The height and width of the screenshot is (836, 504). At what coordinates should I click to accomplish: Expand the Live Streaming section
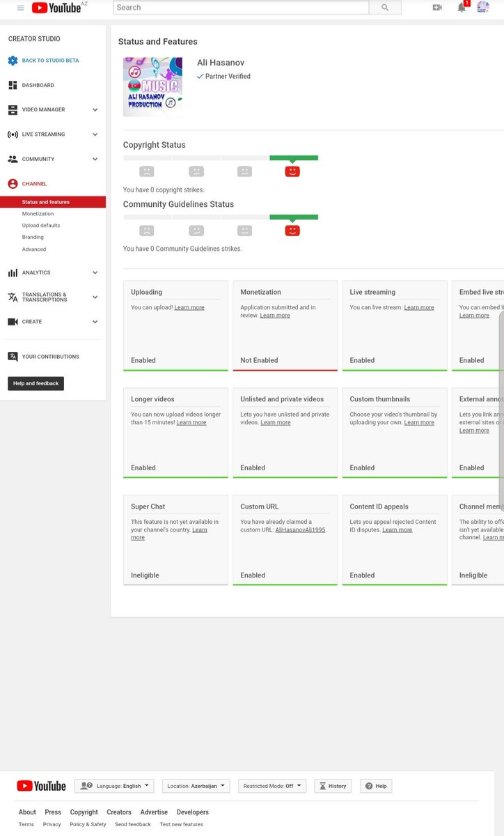(x=95, y=134)
